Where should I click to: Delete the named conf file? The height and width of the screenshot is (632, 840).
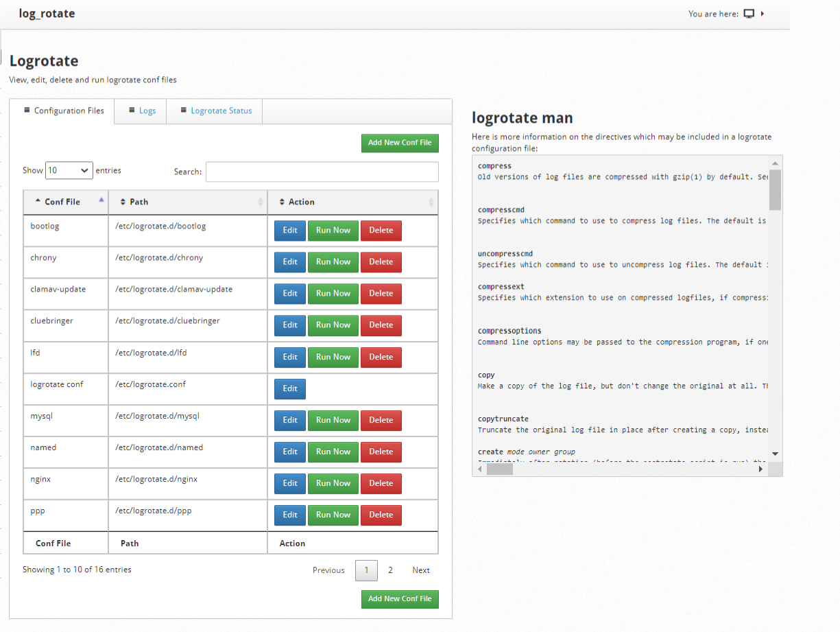coord(381,452)
